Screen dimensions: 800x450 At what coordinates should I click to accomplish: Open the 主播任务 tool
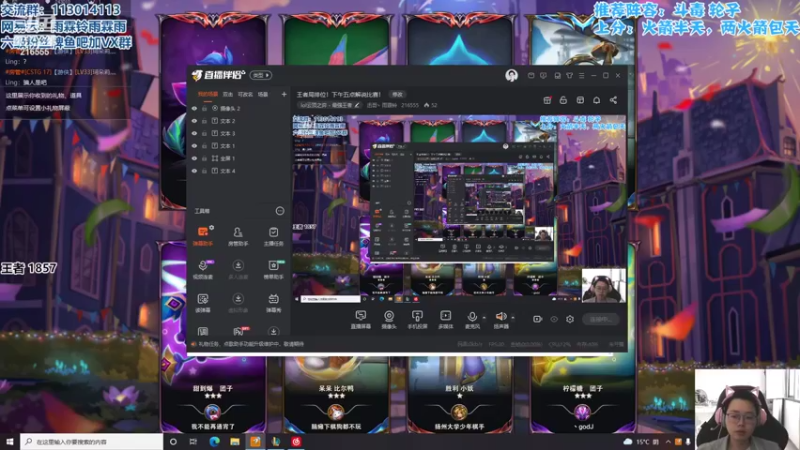pyautogui.click(x=273, y=236)
